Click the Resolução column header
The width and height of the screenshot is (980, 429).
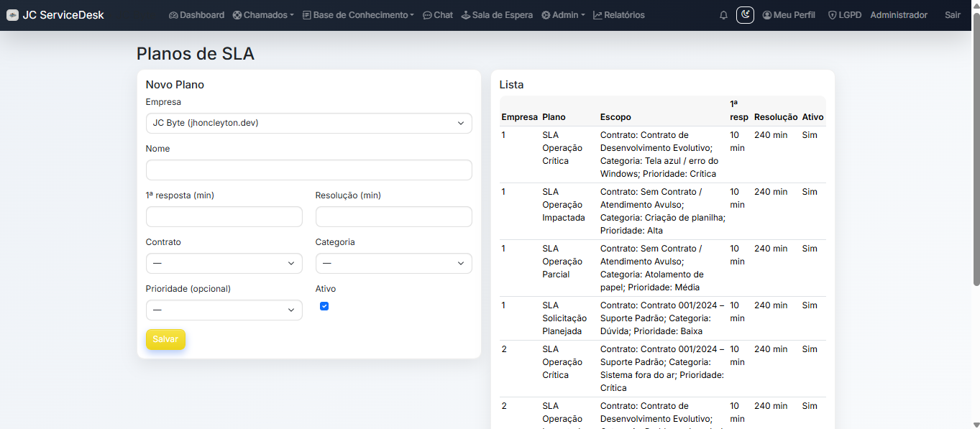(776, 117)
